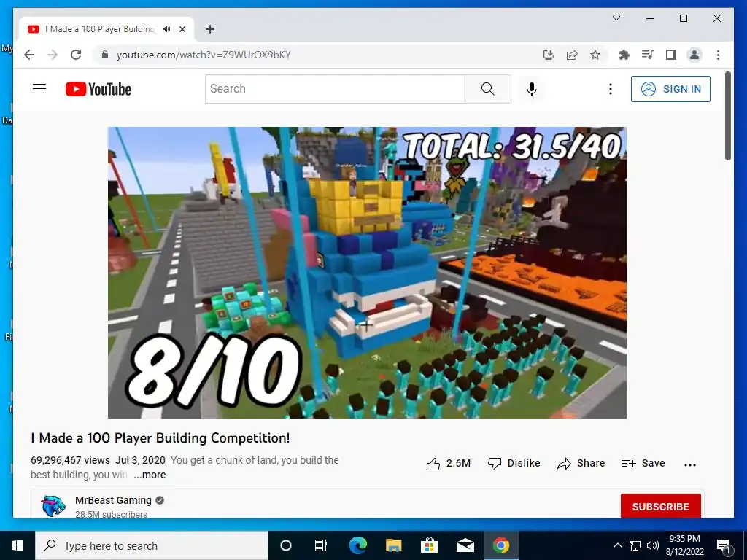Screen dimensions: 747x560
Task: Install app icon in address bar
Action: 549,55
